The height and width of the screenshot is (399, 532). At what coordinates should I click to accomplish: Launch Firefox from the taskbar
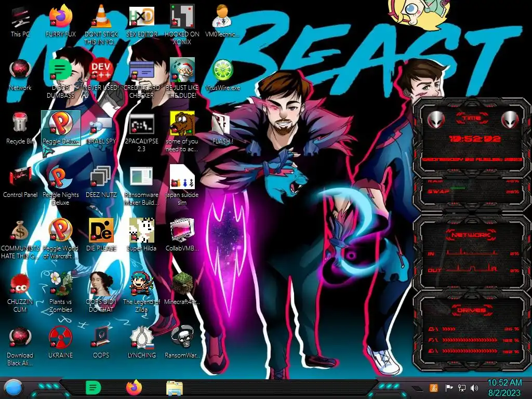coord(134,388)
